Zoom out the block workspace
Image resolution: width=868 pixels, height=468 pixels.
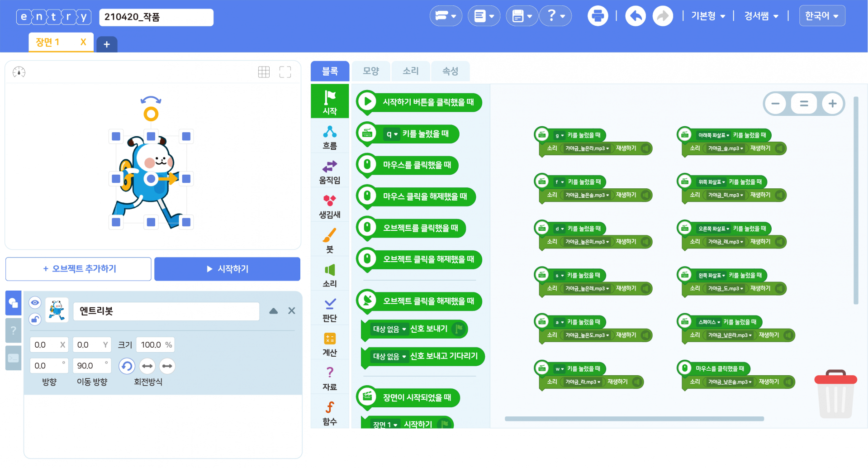click(x=775, y=104)
